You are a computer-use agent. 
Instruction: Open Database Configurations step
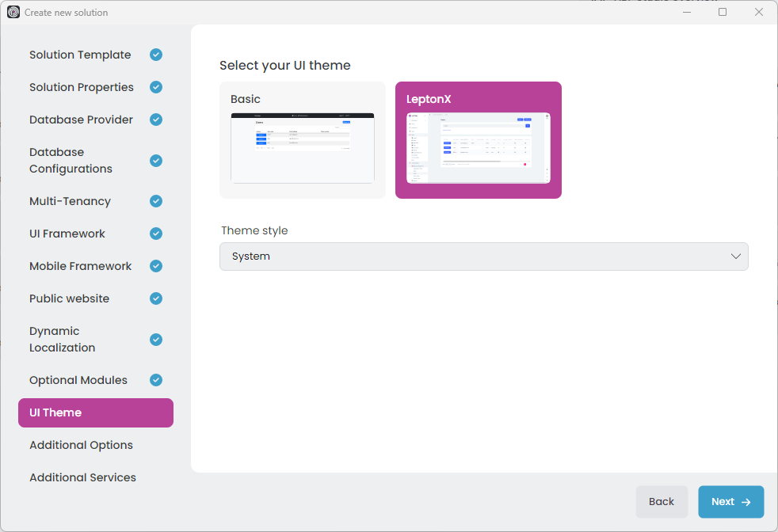coord(96,161)
